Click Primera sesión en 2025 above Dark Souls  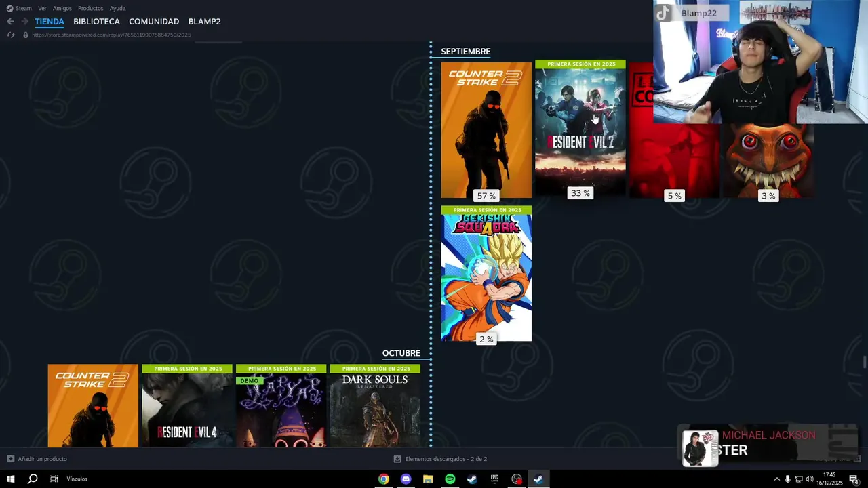(x=375, y=369)
